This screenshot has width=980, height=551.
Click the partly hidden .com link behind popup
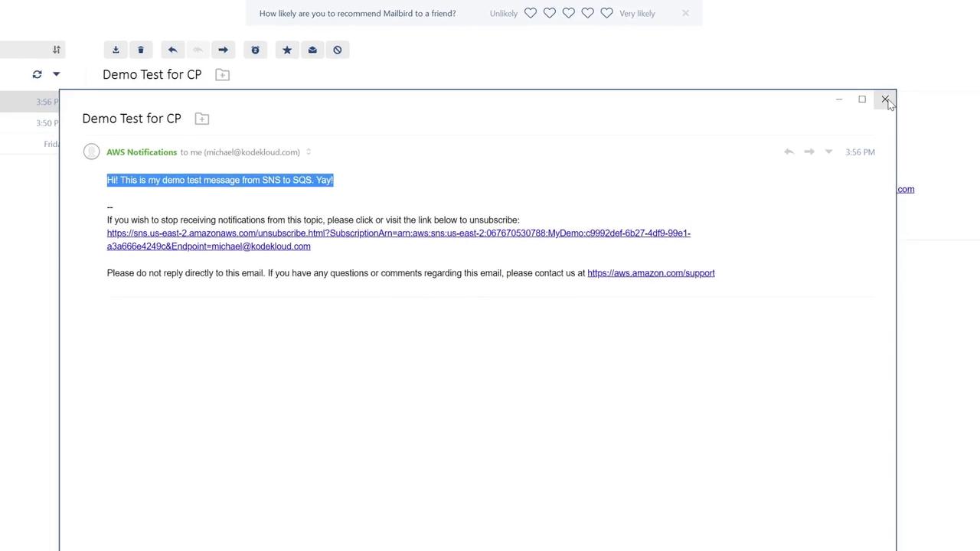[906, 189]
